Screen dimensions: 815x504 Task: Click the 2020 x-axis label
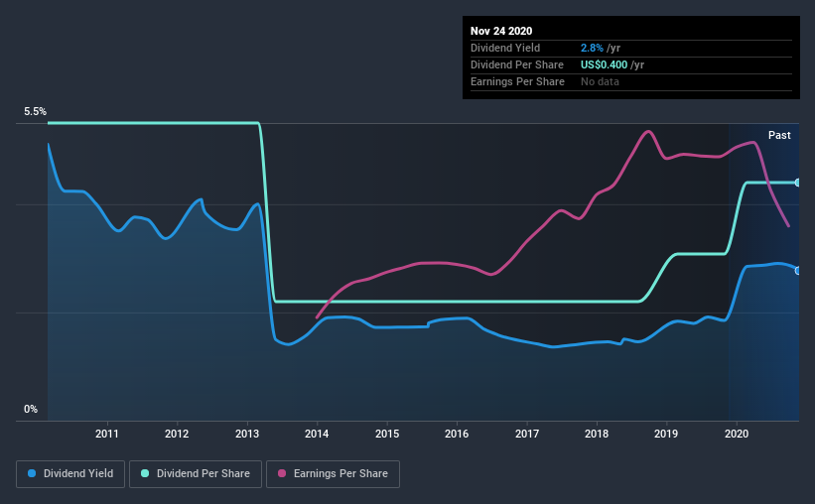(x=737, y=434)
